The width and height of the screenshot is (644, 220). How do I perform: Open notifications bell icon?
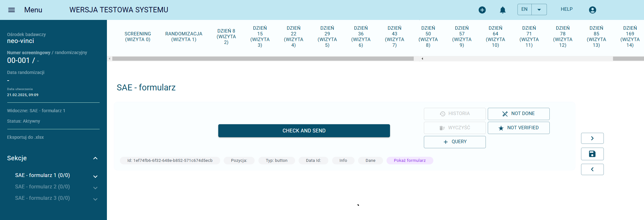[503, 10]
